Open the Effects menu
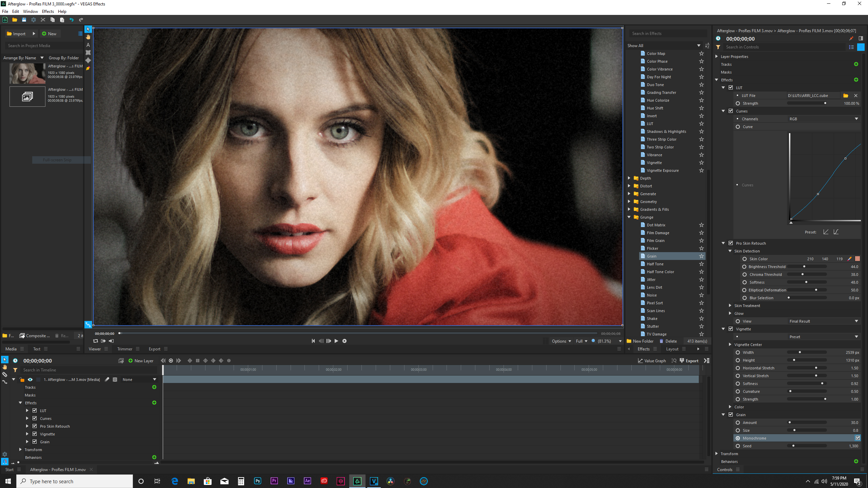 pyautogui.click(x=48, y=11)
